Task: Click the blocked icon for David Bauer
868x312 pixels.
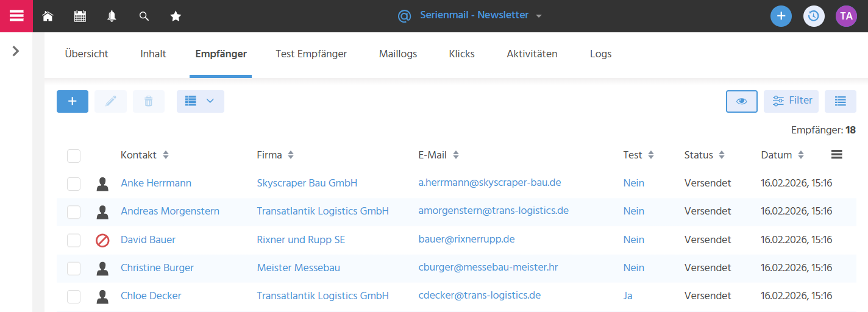Action: 102,240
